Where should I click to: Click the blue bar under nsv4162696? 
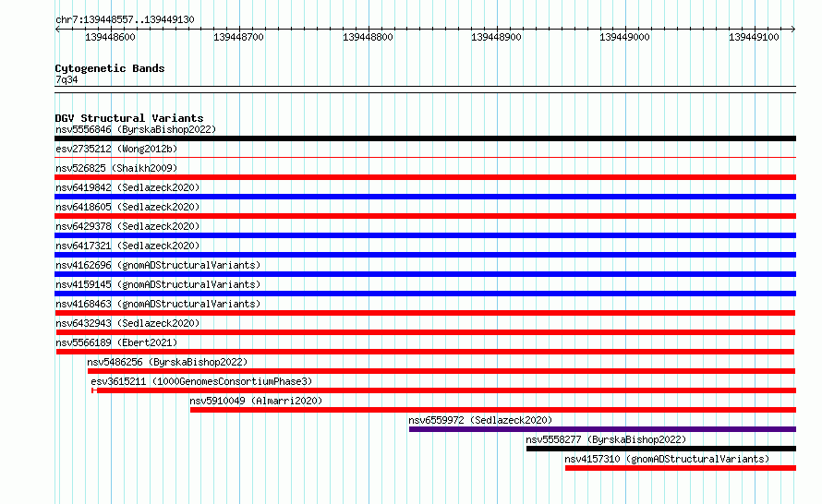[425, 274]
